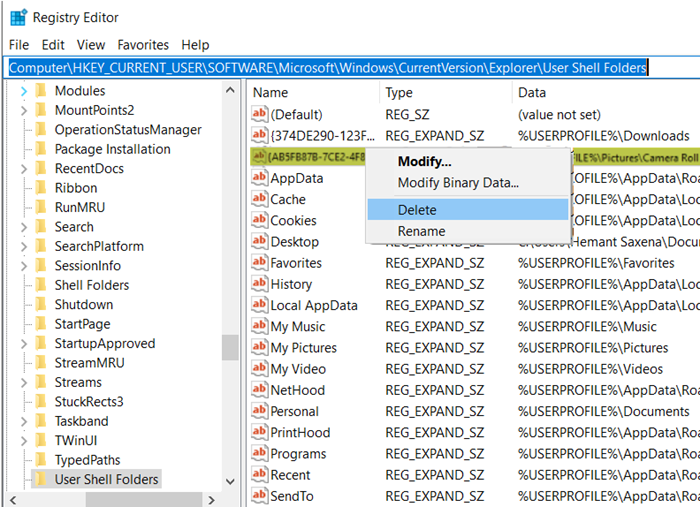Viewport: 700px width, 507px height.
Task: Click the registry path address bar
Action: (328, 68)
